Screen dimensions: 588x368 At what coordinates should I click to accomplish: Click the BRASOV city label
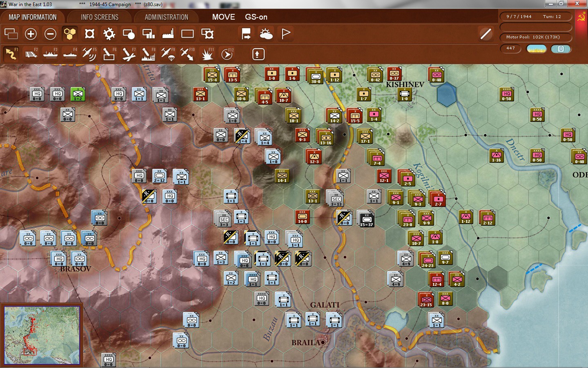pyautogui.click(x=76, y=269)
